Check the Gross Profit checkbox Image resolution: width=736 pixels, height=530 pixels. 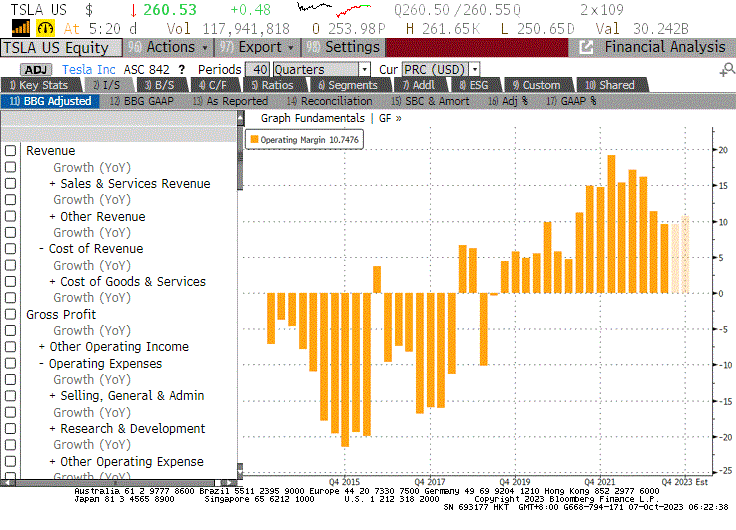point(10,315)
